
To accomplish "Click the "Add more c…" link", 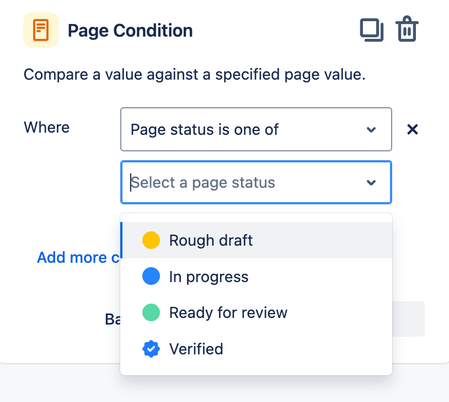I will pos(78,257).
